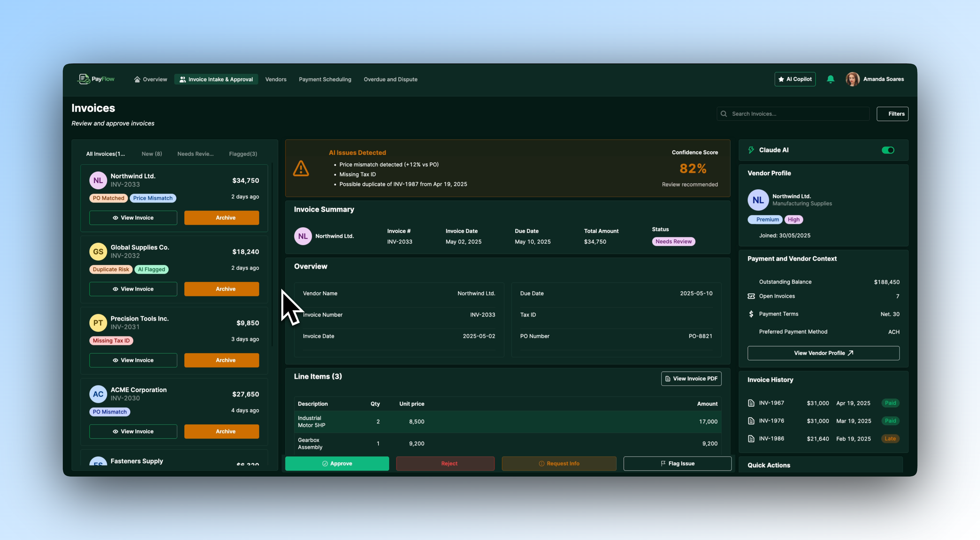Image resolution: width=980 pixels, height=540 pixels.
Task: Click the PayFlow logo
Action: click(96, 79)
